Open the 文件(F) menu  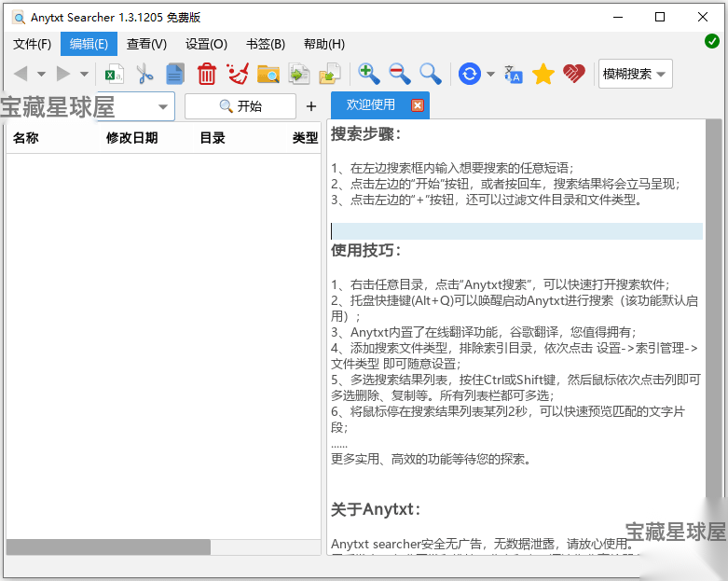click(32, 44)
